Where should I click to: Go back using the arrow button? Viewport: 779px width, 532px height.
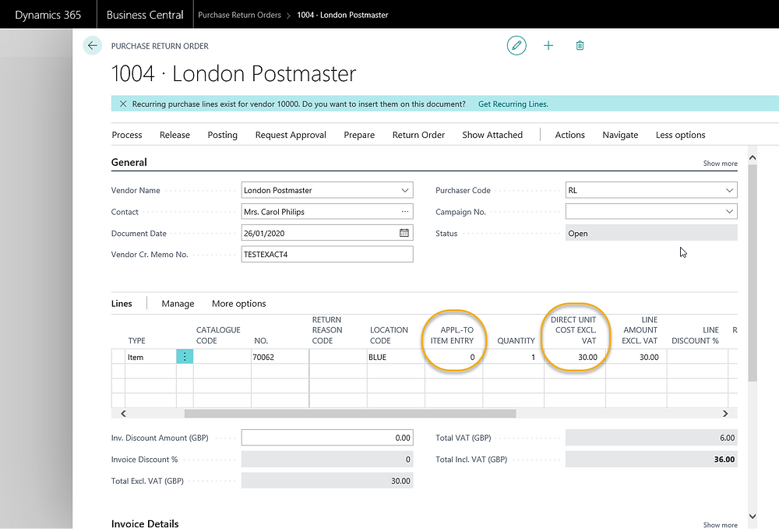point(93,46)
